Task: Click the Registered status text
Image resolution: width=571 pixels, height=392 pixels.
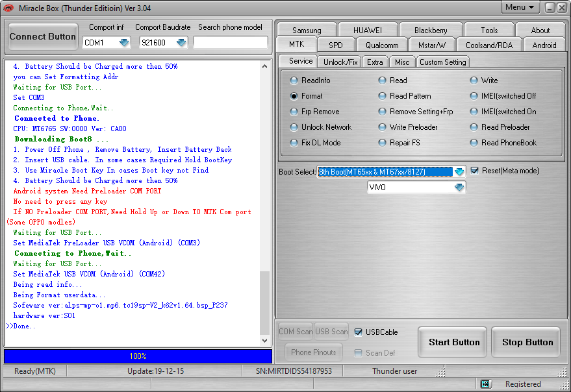Action: point(523,384)
